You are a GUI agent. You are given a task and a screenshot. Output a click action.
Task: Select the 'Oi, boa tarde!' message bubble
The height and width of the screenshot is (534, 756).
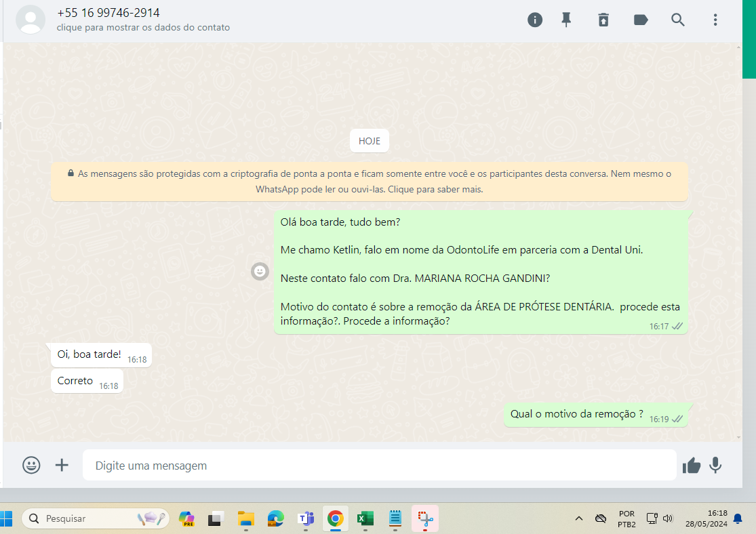101,355
